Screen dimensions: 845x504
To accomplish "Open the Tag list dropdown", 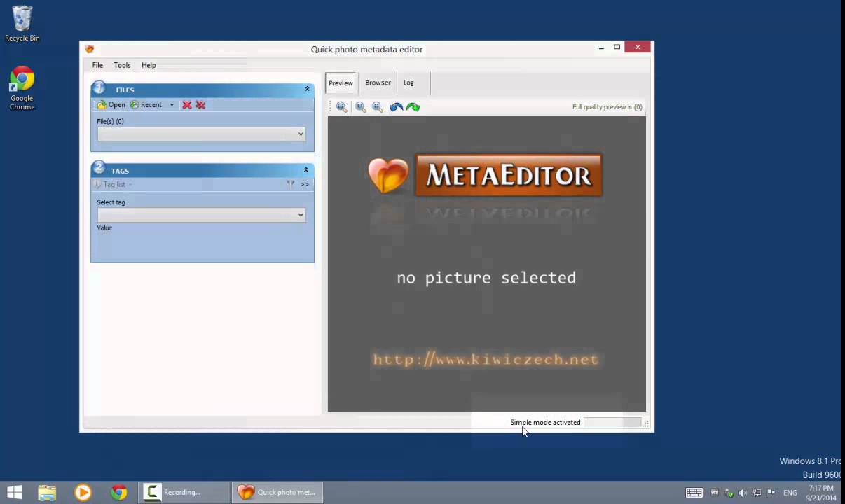I will pos(114,184).
